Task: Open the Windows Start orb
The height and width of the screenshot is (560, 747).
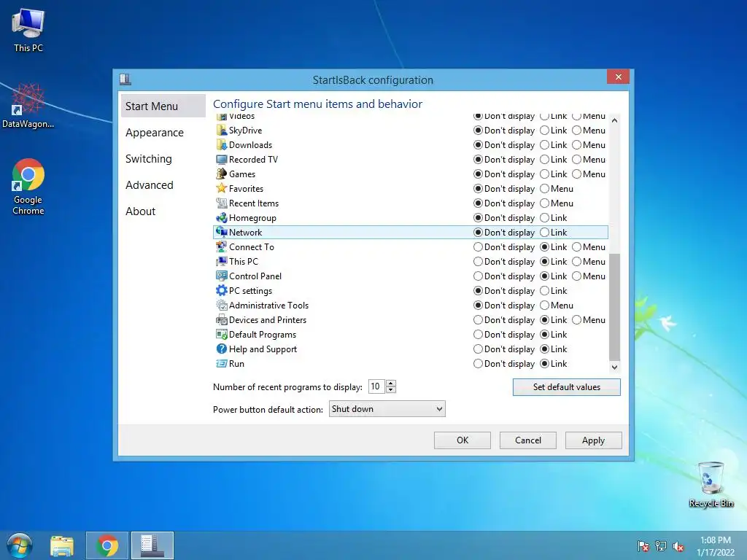Action: [x=20, y=545]
